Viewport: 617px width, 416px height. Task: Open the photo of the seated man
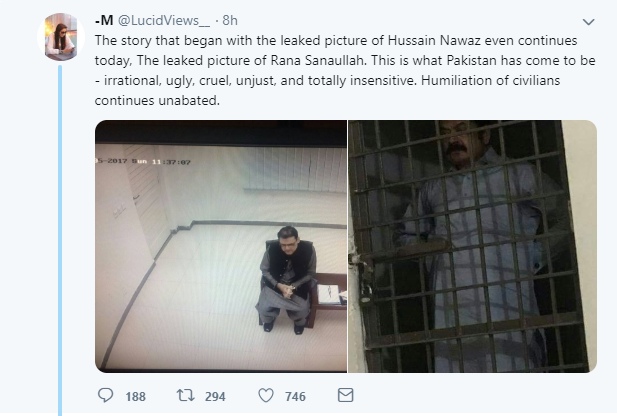click(220, 246)
